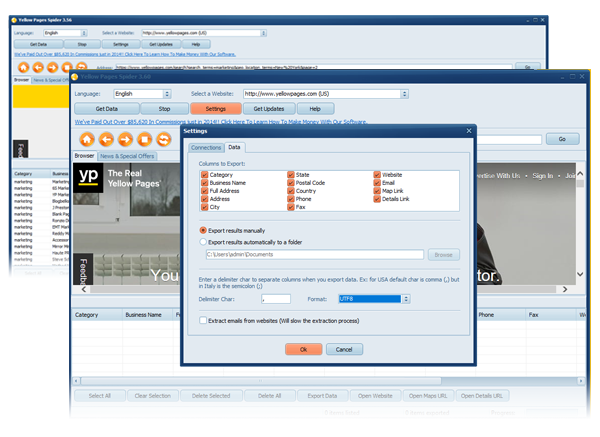Toggle the Website column checkbox
600x437 pixels.
click(x=377, y=175)
